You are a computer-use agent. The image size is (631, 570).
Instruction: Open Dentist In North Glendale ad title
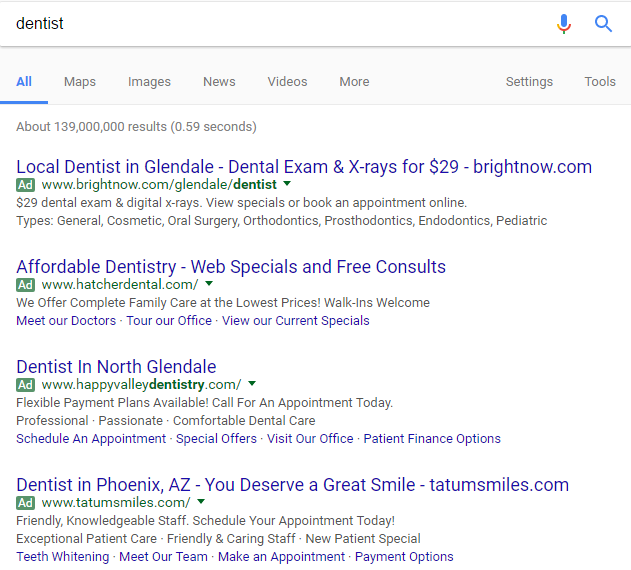coord(116,367)
